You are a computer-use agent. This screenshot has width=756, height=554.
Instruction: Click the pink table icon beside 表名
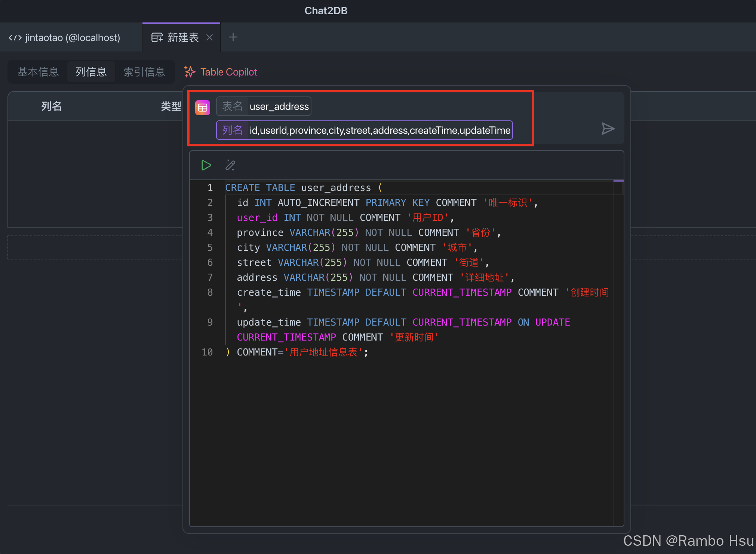pos(203,107)
